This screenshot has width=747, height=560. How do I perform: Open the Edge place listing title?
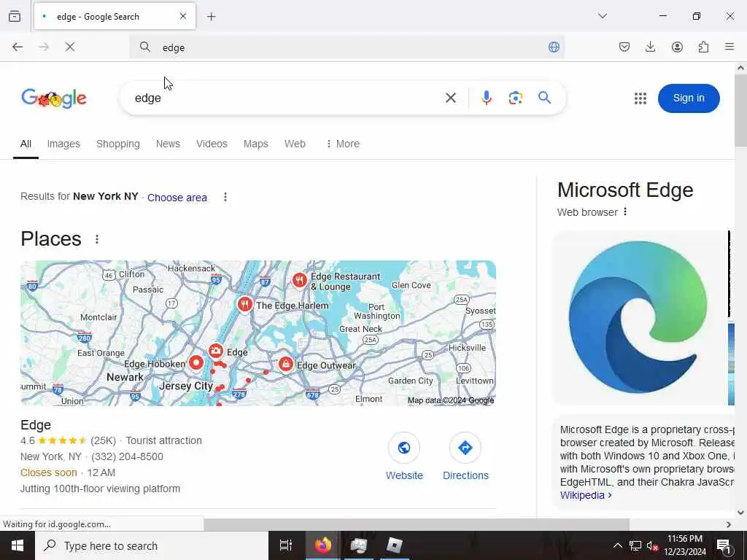(36, 425)
